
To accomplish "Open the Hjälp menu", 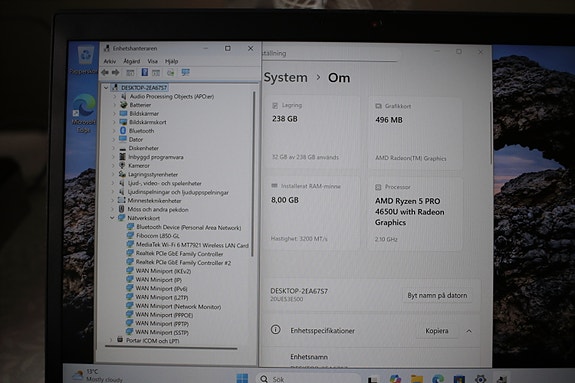I will click(172, 61).
